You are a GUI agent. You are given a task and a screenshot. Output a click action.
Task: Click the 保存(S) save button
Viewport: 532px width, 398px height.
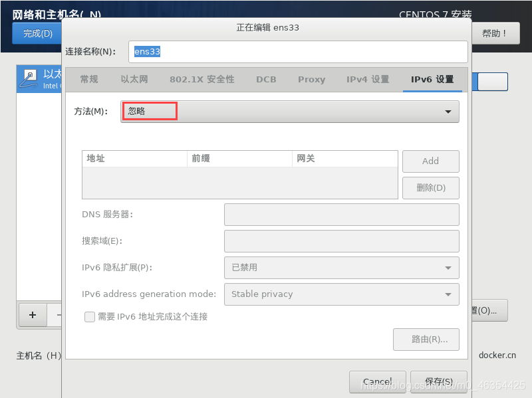pyautogui.click(x=439, y=382)
